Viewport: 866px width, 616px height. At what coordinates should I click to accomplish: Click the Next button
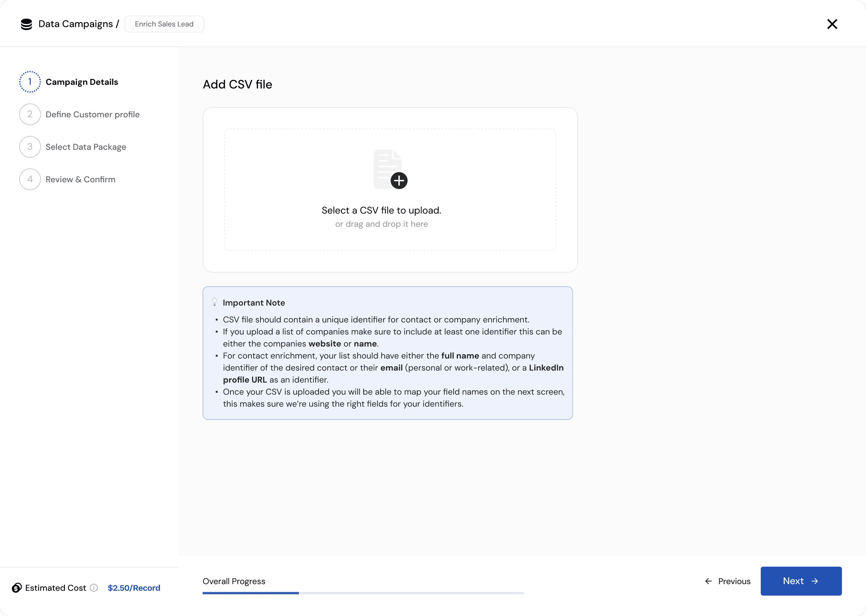pos(801,581)
